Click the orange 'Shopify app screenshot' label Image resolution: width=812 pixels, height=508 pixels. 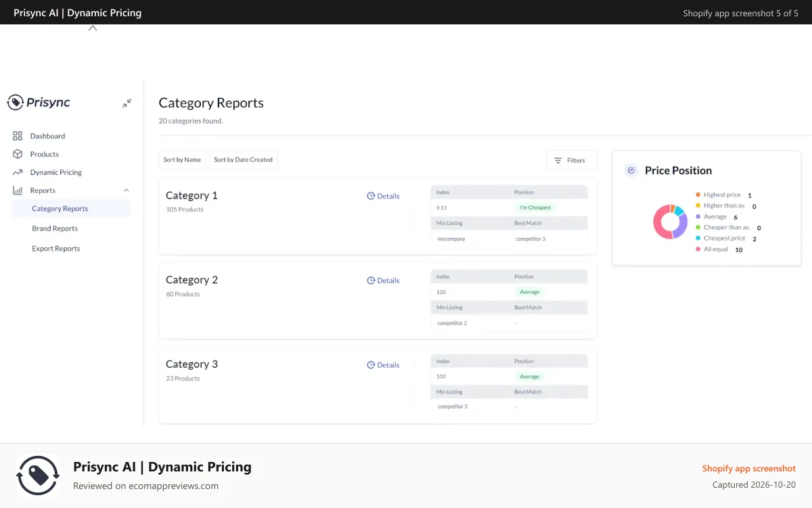(x=749, y=469)
